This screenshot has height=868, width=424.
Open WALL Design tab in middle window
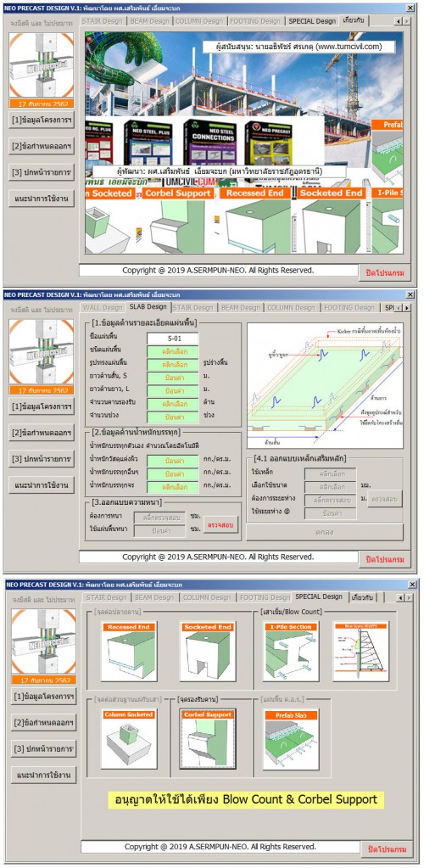[103, 308]
